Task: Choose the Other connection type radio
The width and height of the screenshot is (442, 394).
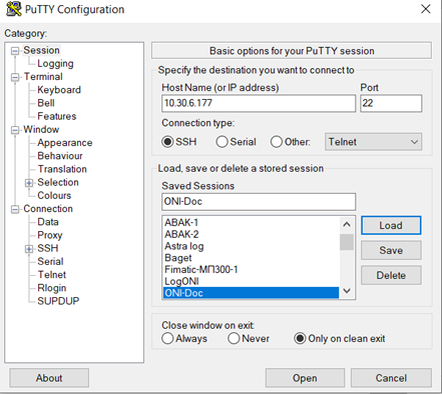Action: tap(290, 142)
